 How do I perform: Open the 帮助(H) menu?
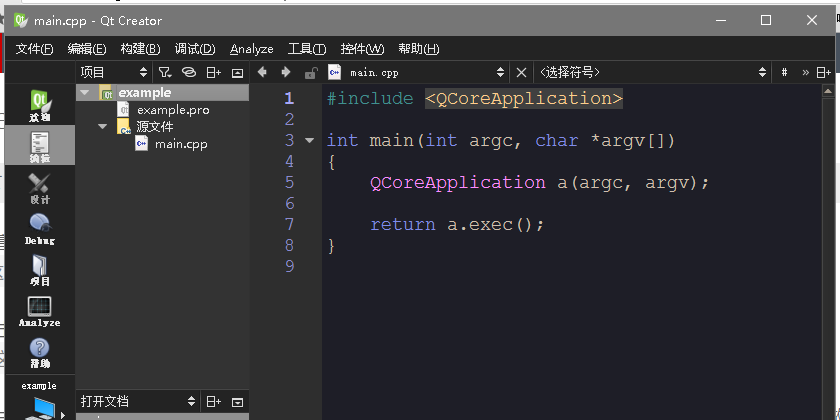(x=418, y=49)
